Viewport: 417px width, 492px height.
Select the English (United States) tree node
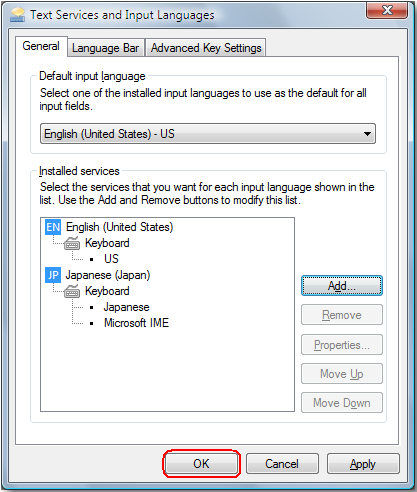[x=120, y=227]
